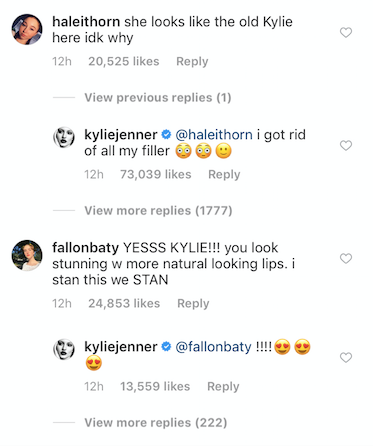Open haleithorn's profile picture

click(x=27, y=29)
